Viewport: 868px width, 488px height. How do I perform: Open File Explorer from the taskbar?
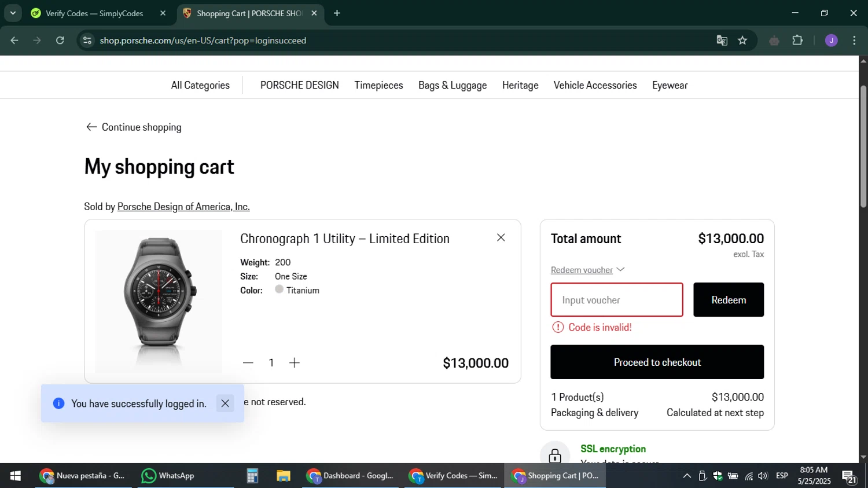pos(283,476)
